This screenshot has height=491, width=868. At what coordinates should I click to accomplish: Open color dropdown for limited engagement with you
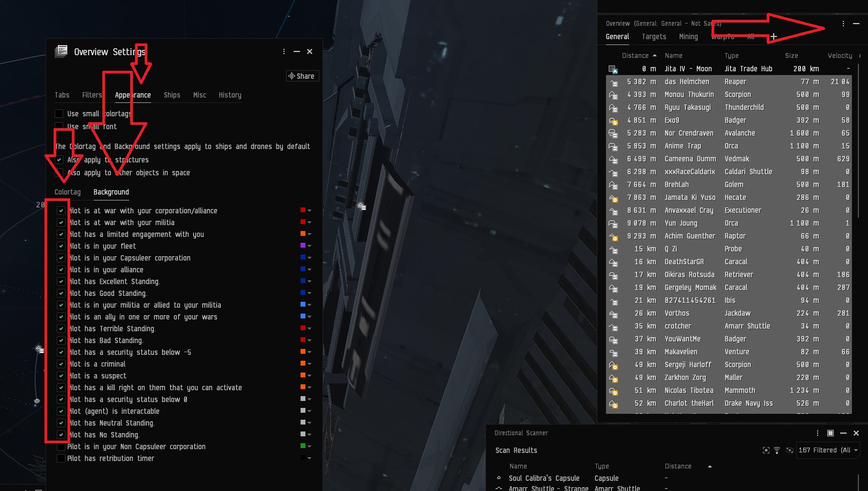tap(309, 234)
